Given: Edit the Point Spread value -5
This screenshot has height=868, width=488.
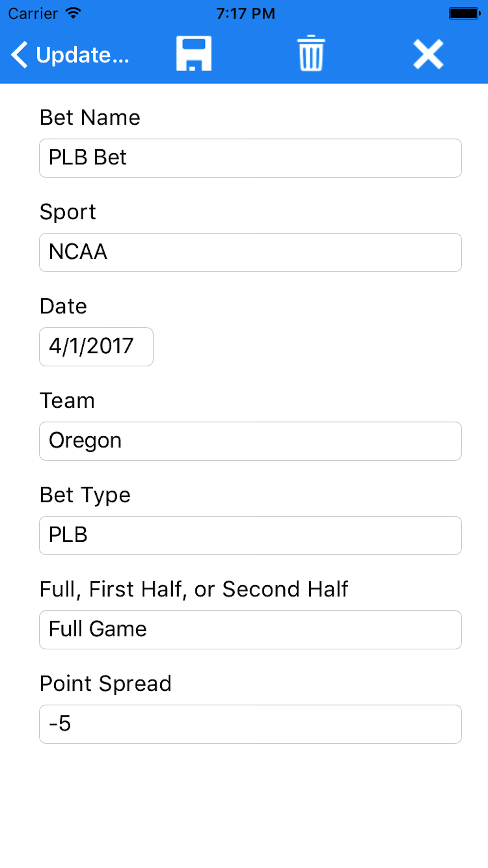Looking at the screenshot, I should pyautogui.click(x=250, y=724).
